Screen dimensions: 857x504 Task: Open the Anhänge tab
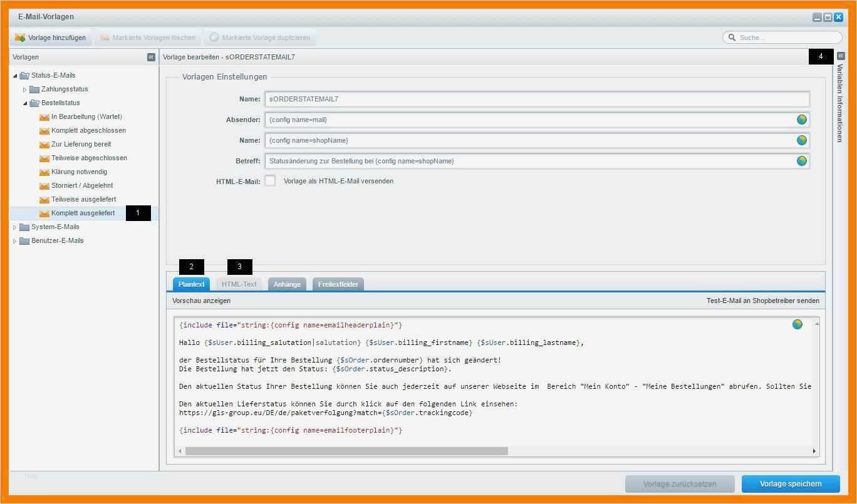[x=287, y=284]
